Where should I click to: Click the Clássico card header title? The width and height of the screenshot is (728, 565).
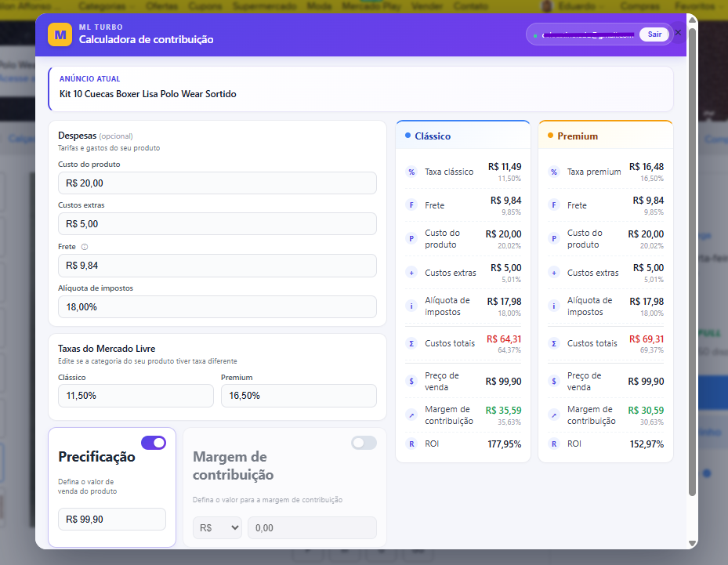click(x=433, y=136)
